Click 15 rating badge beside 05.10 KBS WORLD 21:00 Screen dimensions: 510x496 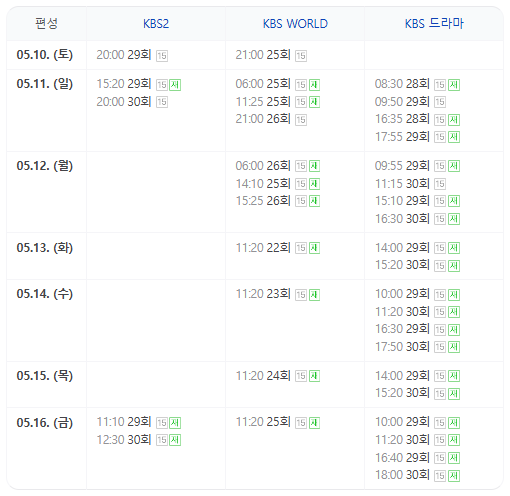click(301, 56)
